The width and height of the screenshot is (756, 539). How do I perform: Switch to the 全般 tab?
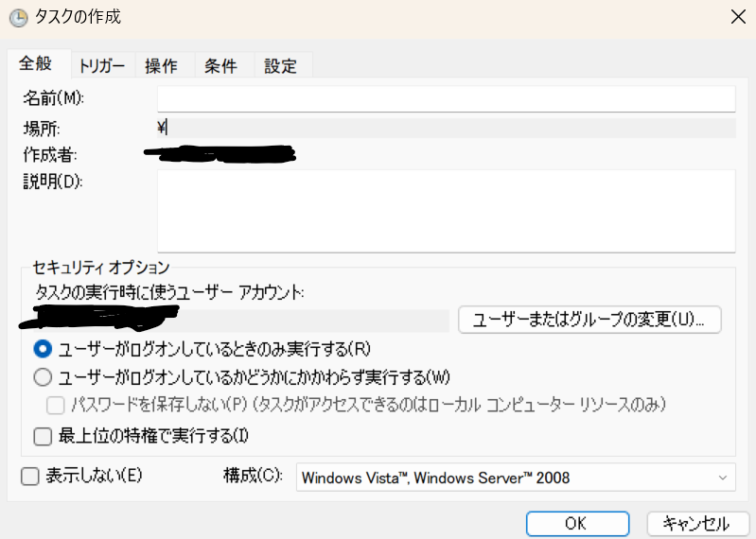pos(38,63)
